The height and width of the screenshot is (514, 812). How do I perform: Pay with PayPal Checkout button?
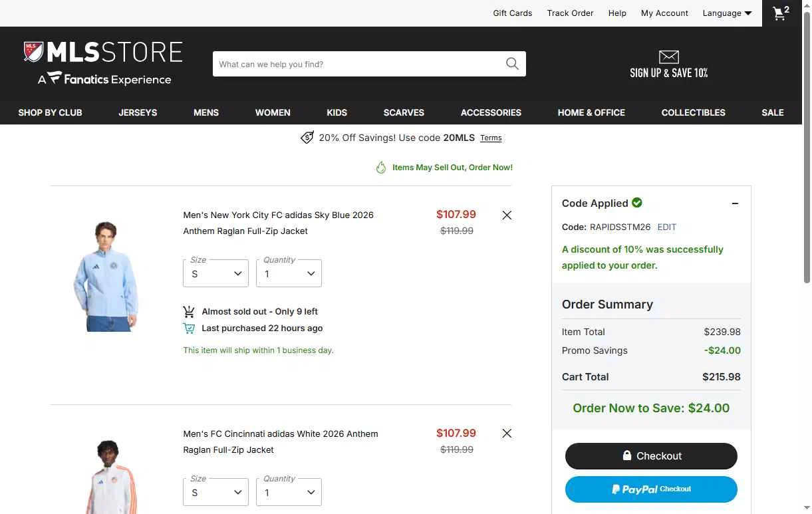651,489
